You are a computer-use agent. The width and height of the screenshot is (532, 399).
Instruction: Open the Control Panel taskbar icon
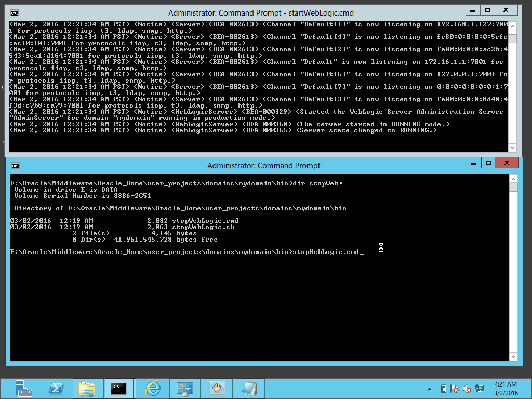click(184, 388)
